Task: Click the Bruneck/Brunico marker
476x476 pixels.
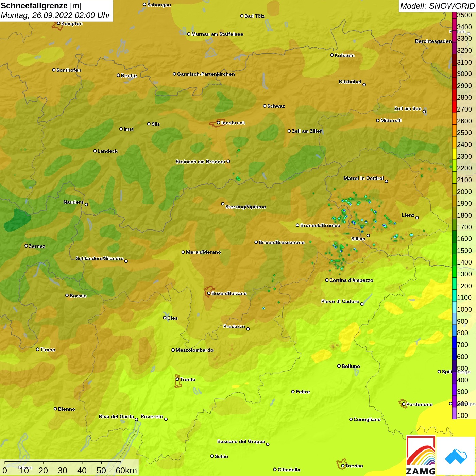Action: 297,225
